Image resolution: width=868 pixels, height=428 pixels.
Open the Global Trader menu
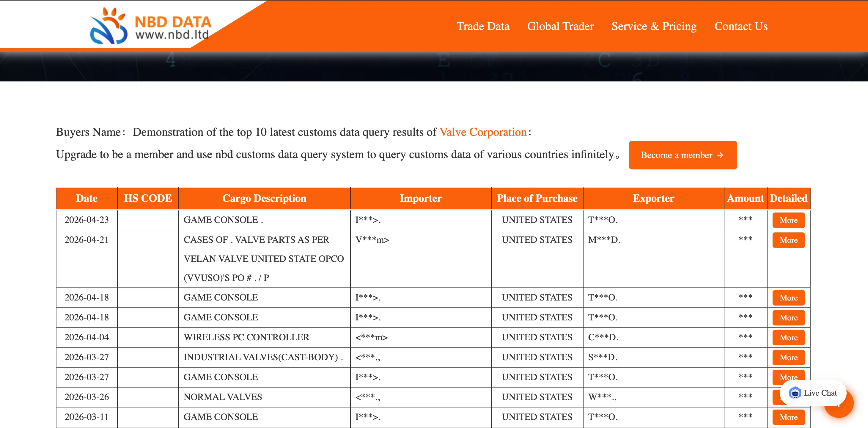[x=560, y=26]
